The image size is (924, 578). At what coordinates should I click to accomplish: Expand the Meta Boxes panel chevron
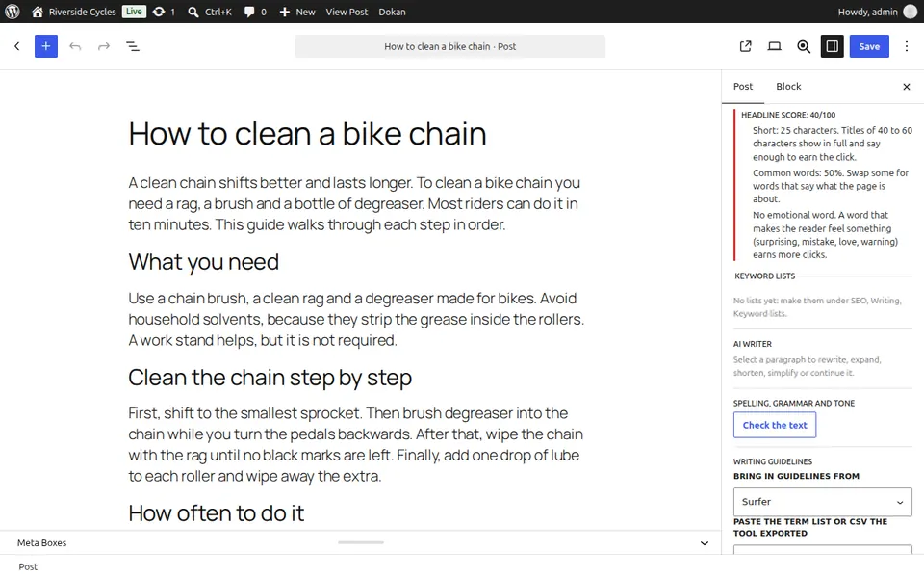tap(705, 543)
